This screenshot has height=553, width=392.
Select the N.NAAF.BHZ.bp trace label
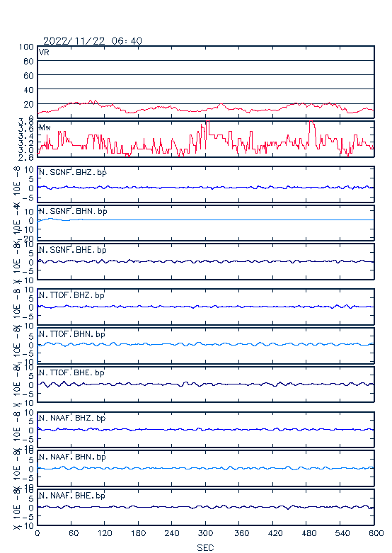pos(72,418)
